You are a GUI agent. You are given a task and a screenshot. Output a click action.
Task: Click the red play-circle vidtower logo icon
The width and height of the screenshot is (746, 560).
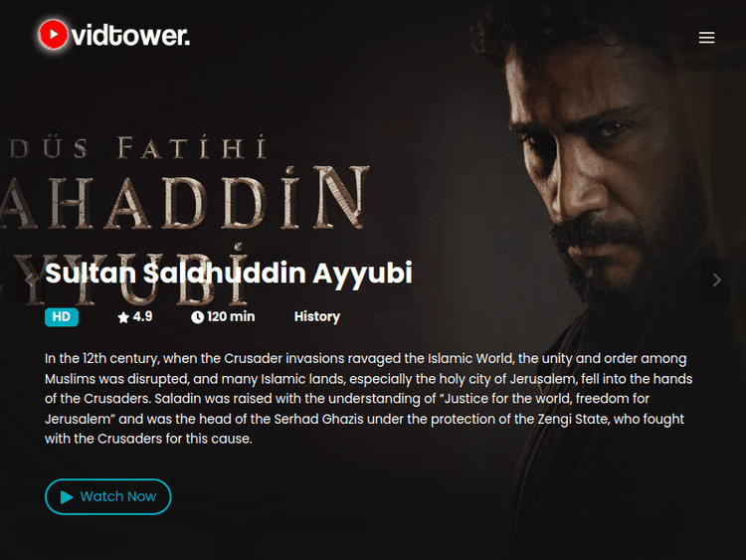tap(53, 34)
